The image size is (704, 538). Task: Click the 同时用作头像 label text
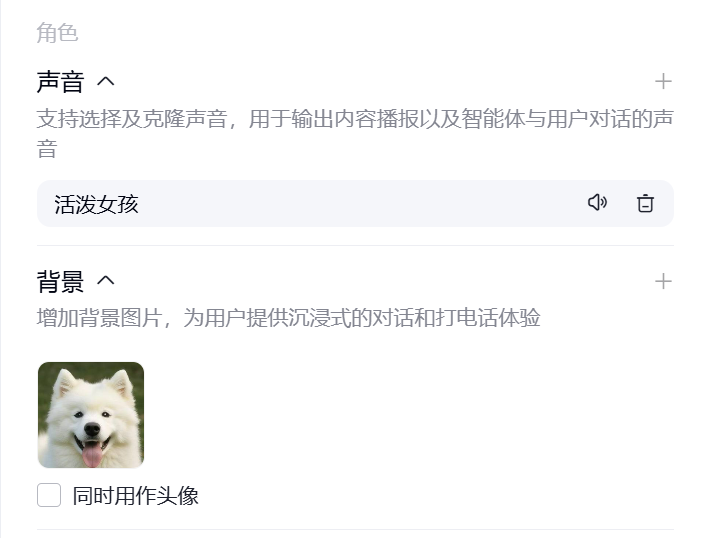[136, 495]
